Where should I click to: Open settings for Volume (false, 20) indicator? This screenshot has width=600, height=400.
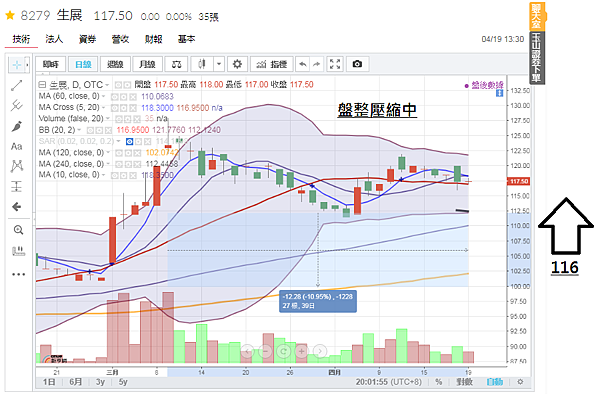(128, 119)
